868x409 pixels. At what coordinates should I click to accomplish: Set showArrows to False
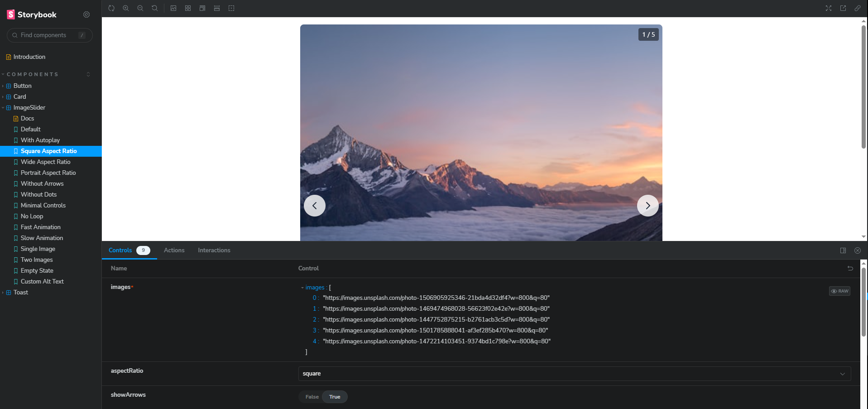(312, 397)
